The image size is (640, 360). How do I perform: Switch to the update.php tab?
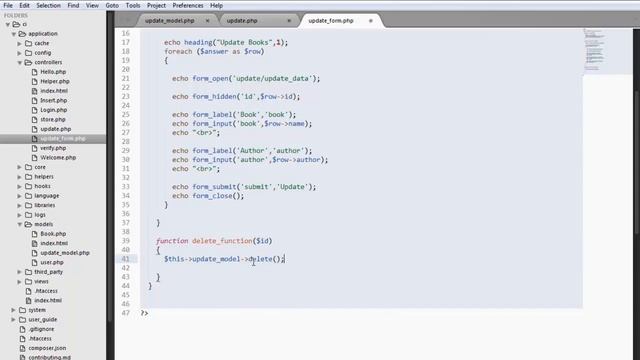[242, 20]
